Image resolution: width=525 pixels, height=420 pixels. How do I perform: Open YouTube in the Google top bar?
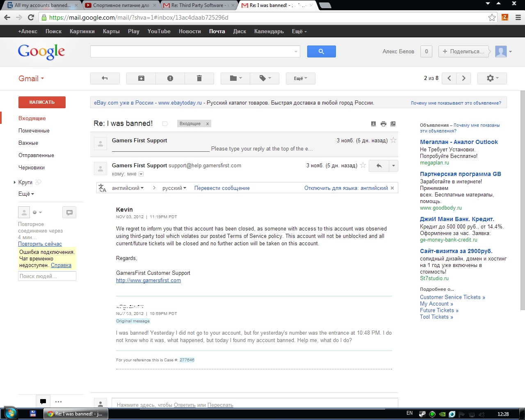click(x=159, y=31)
